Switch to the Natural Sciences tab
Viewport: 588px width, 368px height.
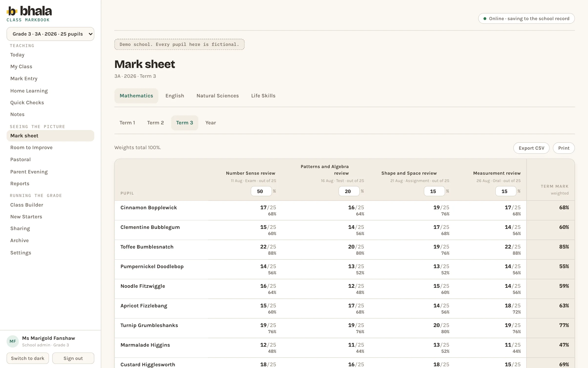[218, 96]
